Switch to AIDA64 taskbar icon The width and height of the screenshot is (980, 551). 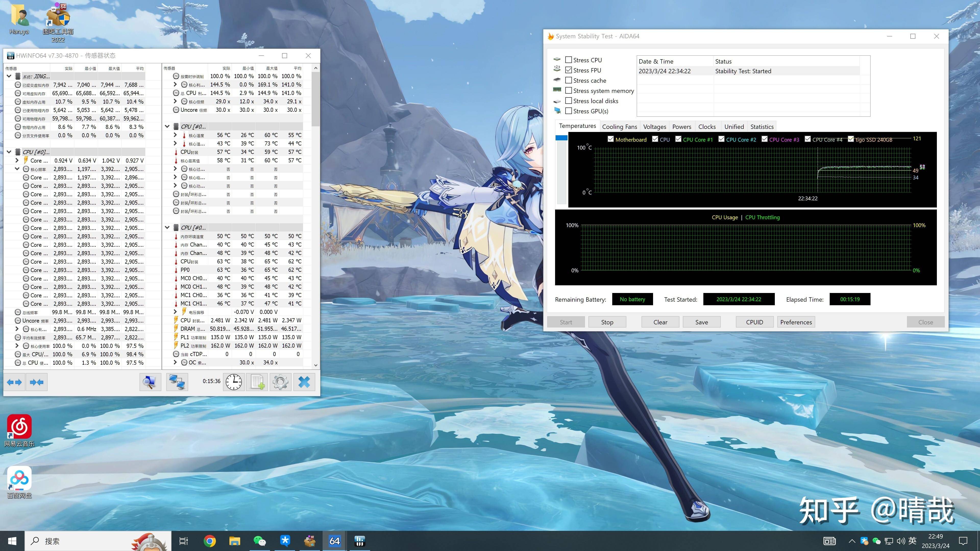click(334, 541)
